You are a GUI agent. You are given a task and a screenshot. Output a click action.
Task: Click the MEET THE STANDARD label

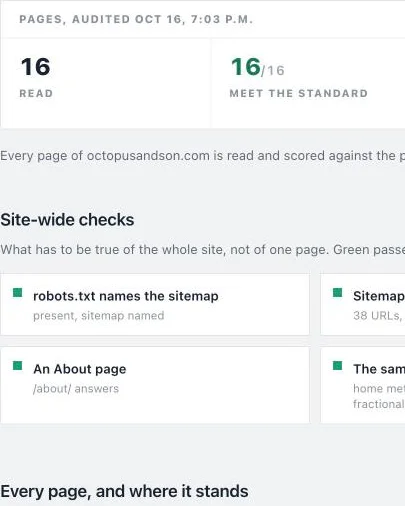pyautogui.click(x=299, y=94)
